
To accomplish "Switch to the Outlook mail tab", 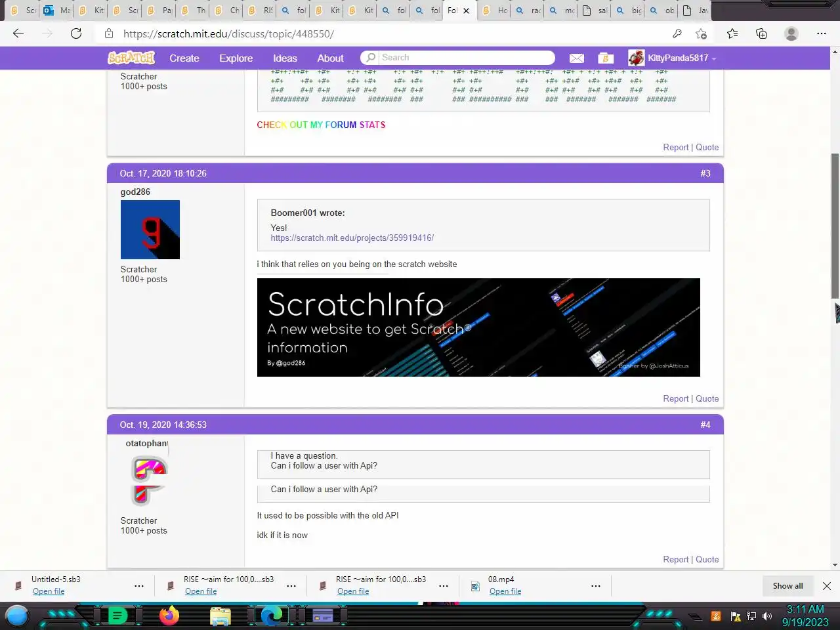I will [x=56, y=10].
